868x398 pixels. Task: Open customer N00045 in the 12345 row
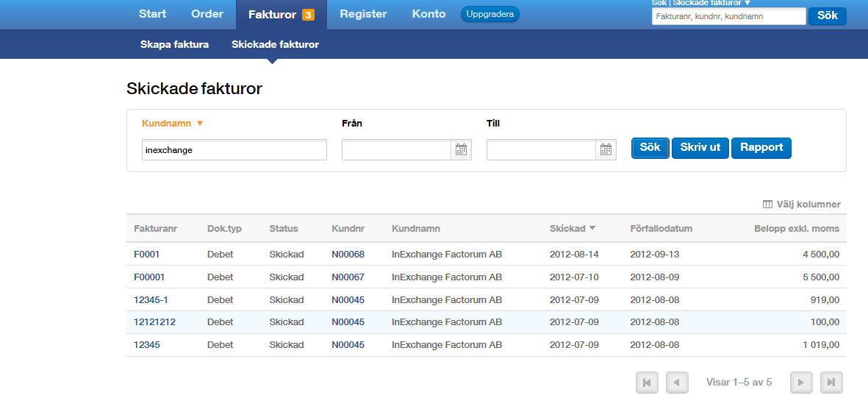click(348, 345)
